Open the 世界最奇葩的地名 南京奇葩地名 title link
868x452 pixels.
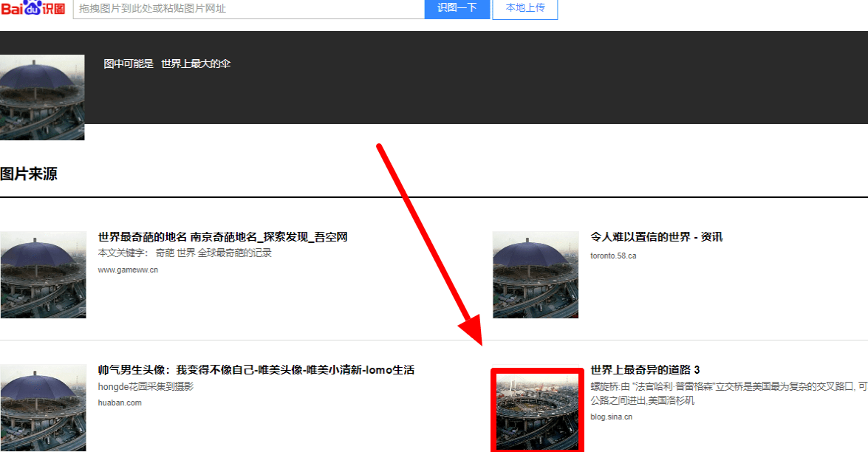point(222,237)
